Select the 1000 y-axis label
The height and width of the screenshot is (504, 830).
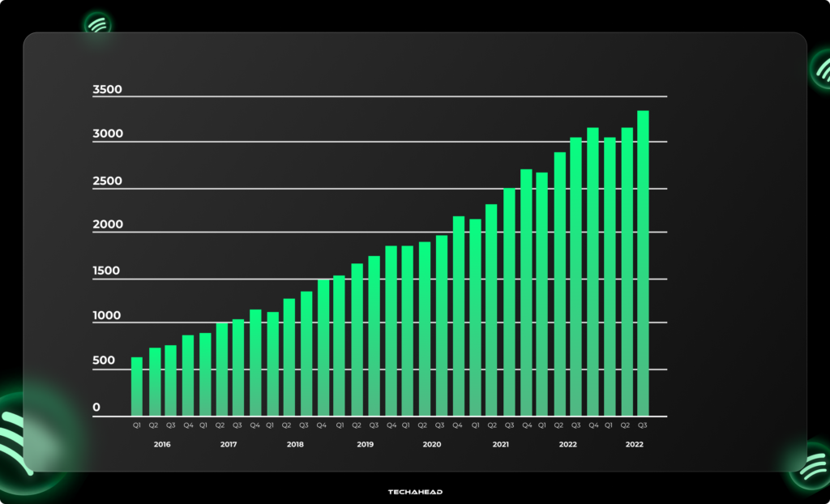click(x=106, y=316)
